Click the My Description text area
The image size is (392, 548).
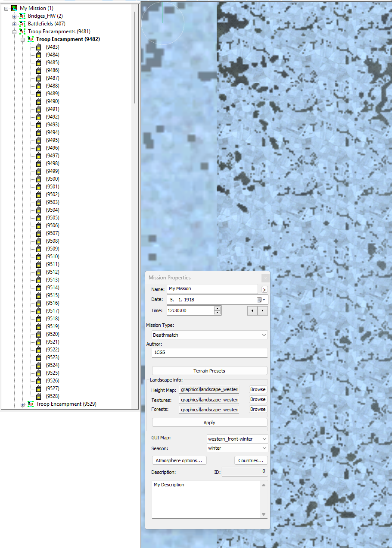[x=207, y=499]
